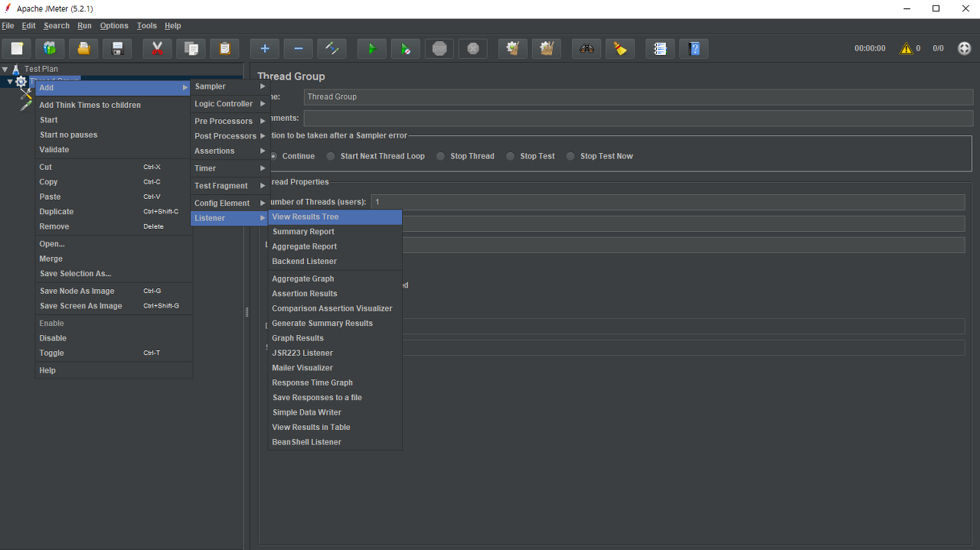The width and height of the screenshot is (980, 550).
Task: Expand the Pre Processors submenu
Action: [230, 121]
